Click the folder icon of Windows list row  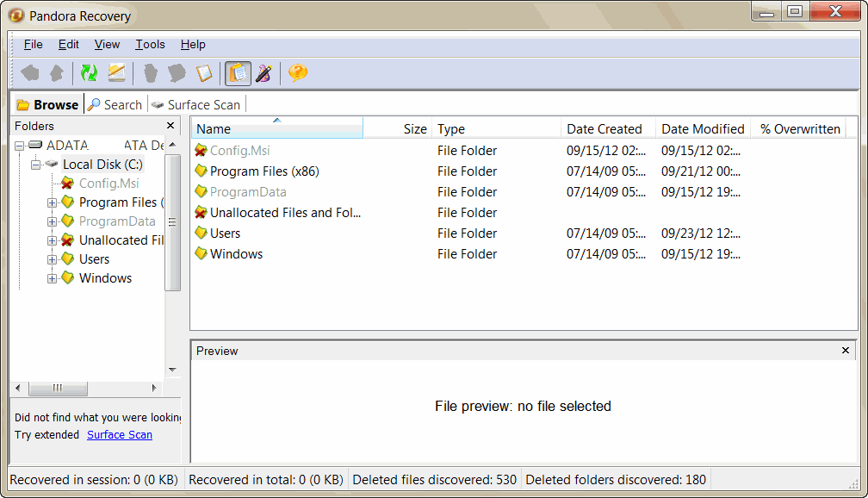201,253
